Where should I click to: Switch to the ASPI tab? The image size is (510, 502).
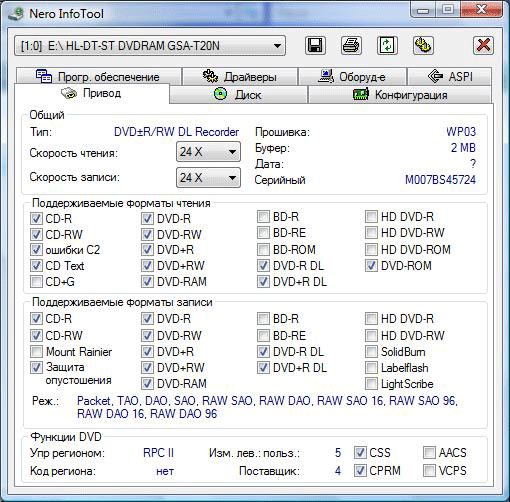450,76
